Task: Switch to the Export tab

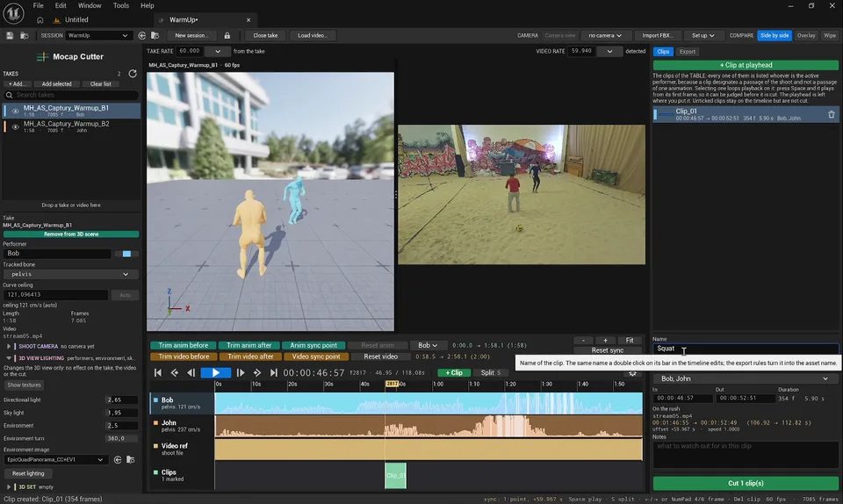Action: pyautogui.click(x=687, y=52)
